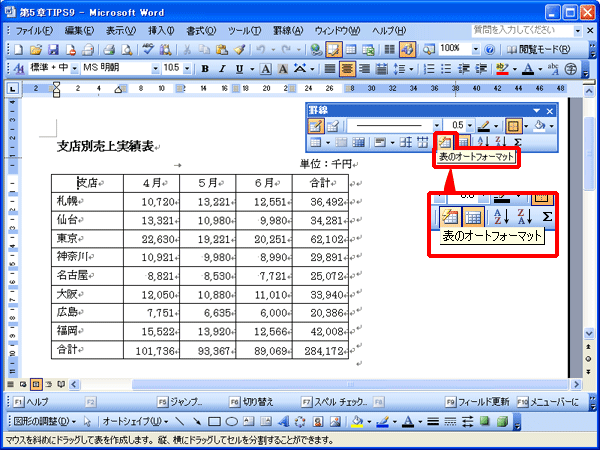Click the F9 フィールド更新 button

(x=478, y=402)
